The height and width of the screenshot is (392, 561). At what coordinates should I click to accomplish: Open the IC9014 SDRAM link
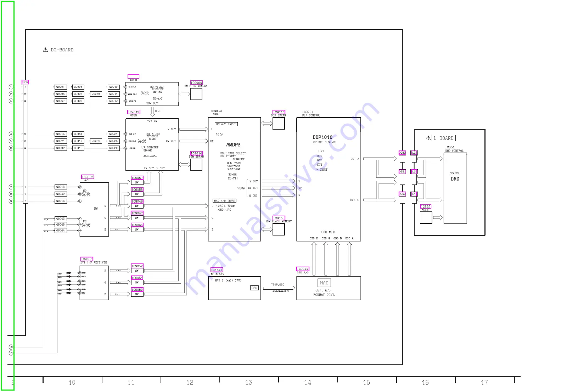pyautogui.click(x=196, y=154)
